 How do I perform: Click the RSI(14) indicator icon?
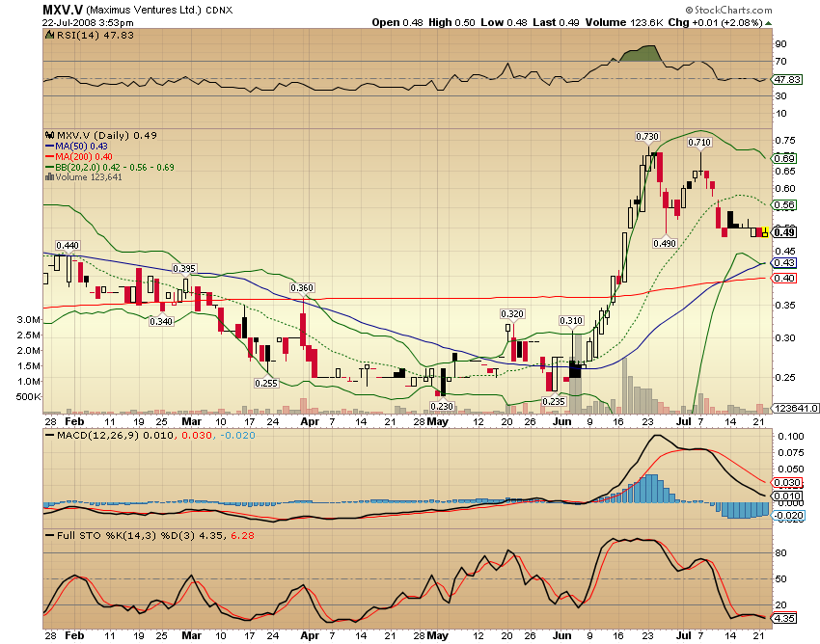(49, 35)
